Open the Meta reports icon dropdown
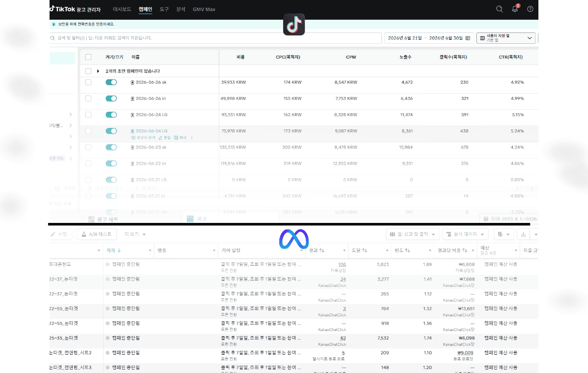The width and height of the screenshot is (588, 373). (503, 234)
